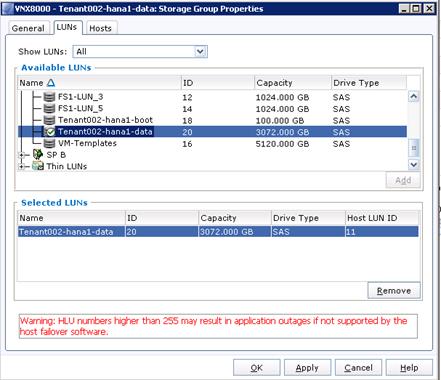Click ID 14 of FS1-LUN_5
This screenshot has height=380, width=441.
(x=187, y=109)
